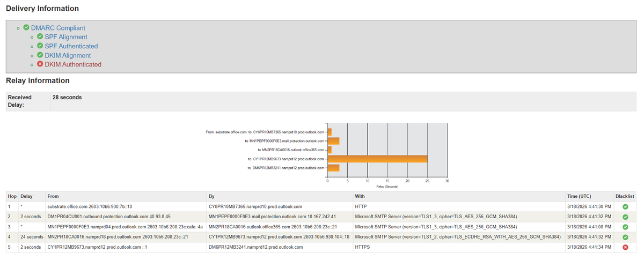This screenshot has width=644, height=260.
Task: Click the green check icon beside SPF Authenticated
Action: (x=40, y=46)
